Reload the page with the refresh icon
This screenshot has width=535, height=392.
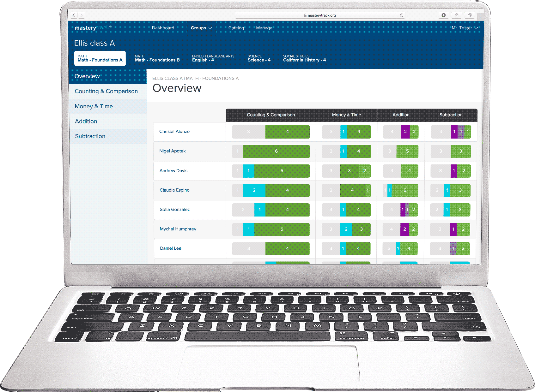pyautogui.click(x=401, y=15)
